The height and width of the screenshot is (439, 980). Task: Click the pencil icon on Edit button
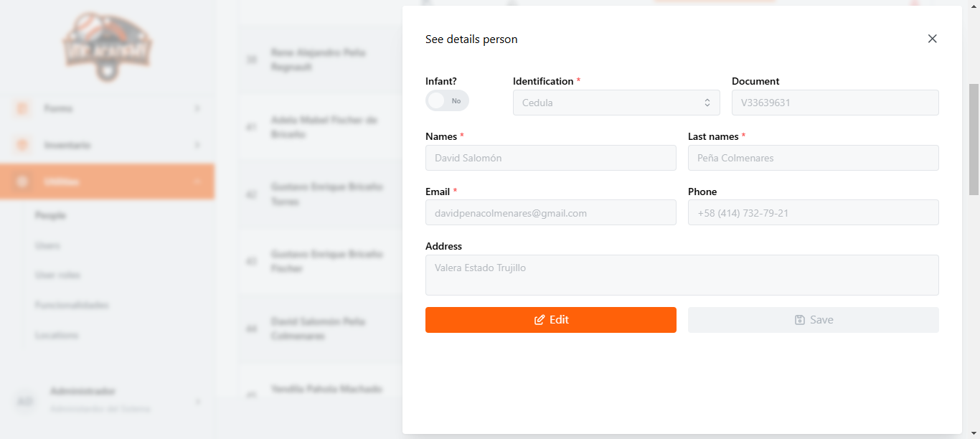click(x=540, y=320)
